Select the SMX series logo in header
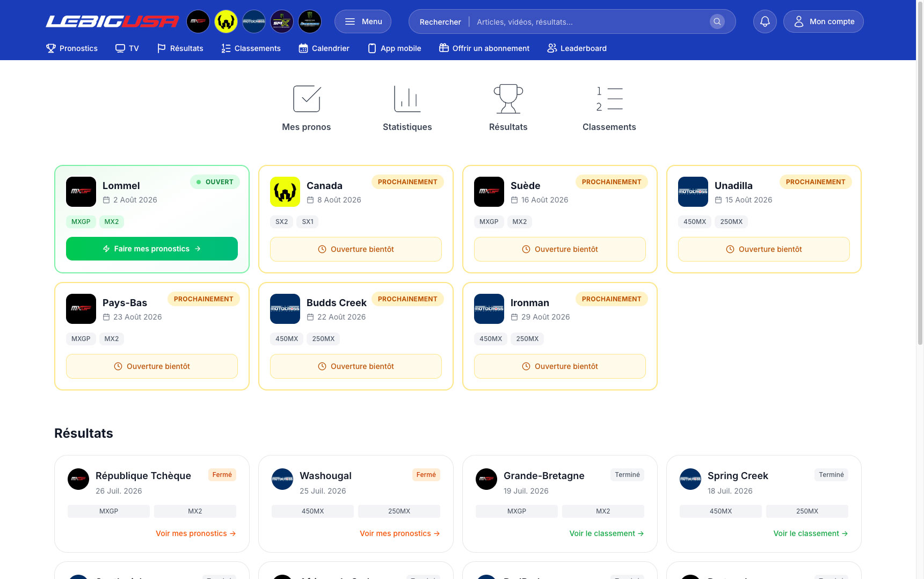924x579 pixels. tap(282, 21)
